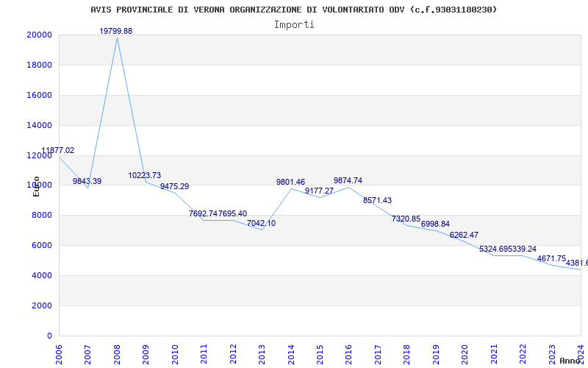Screen dimensions: 588x368
Task: Select the 2018 year label
Action: pos(407,354)
